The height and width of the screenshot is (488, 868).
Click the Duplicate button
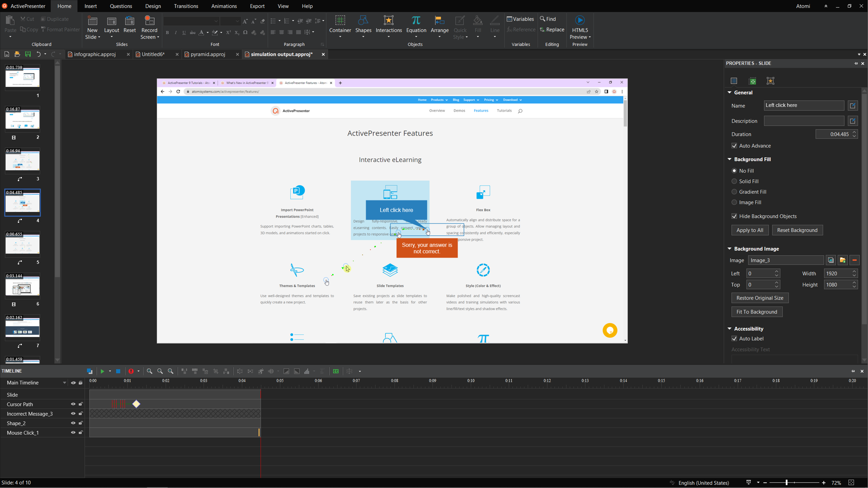click(x=55, y=19)
